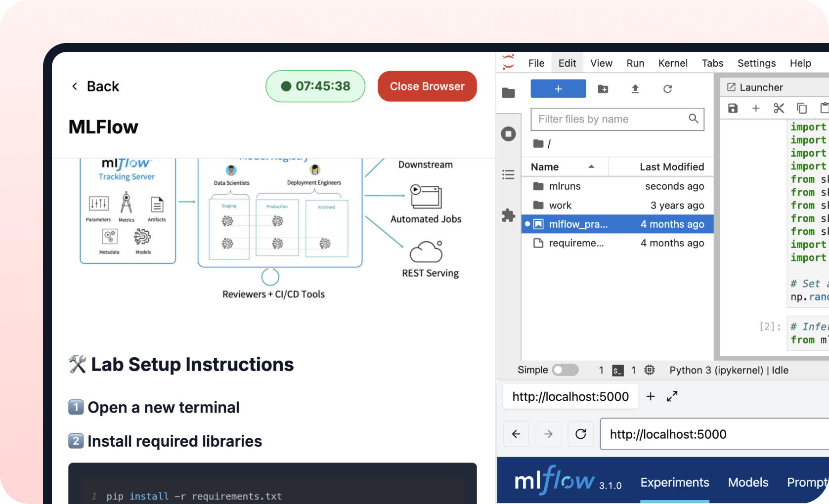The width and height of the screenshot is (829, 504).
Task: Open the running terminals and kernels panel
Action: pyautogui.click(x=508, y=134)
